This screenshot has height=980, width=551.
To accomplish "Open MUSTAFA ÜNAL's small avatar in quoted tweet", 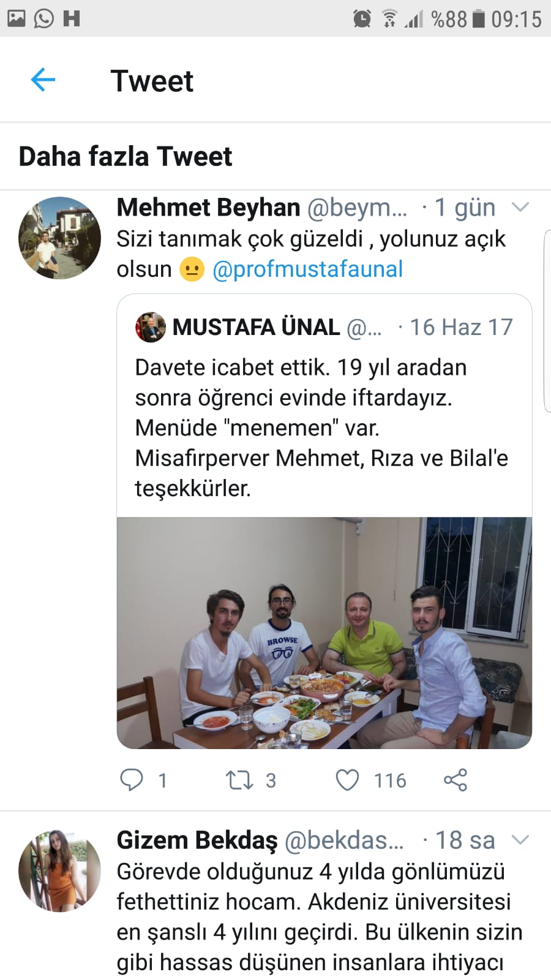I will pyautogui.click(x=150, y=327).
